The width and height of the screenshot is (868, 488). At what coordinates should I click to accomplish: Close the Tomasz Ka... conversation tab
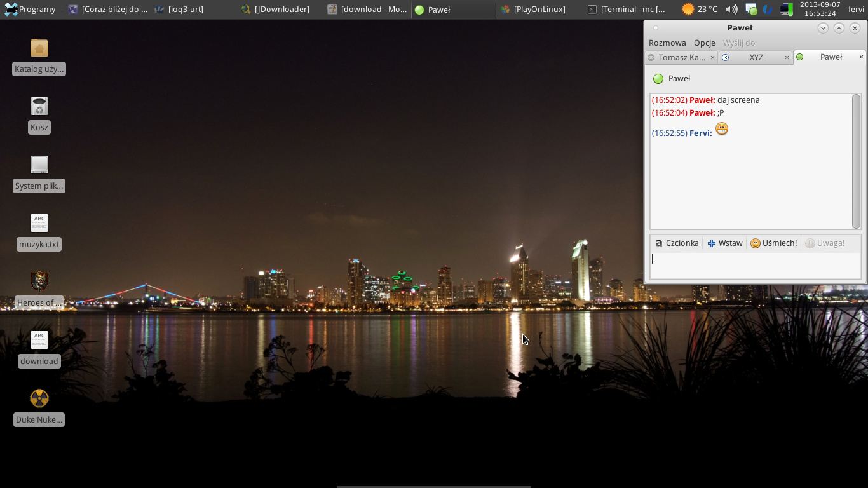712,58
